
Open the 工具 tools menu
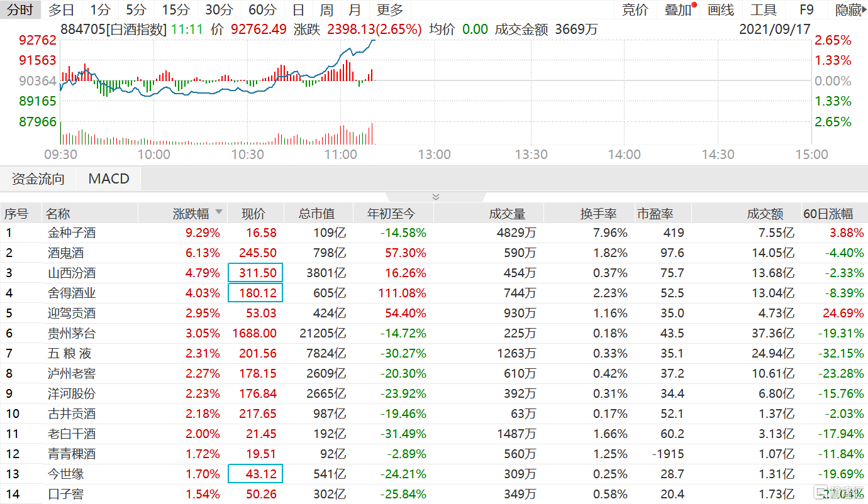(x=764, y=9)
